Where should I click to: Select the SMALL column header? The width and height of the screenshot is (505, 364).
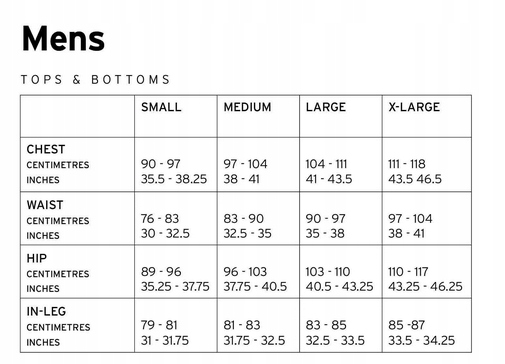coord(161,107)
